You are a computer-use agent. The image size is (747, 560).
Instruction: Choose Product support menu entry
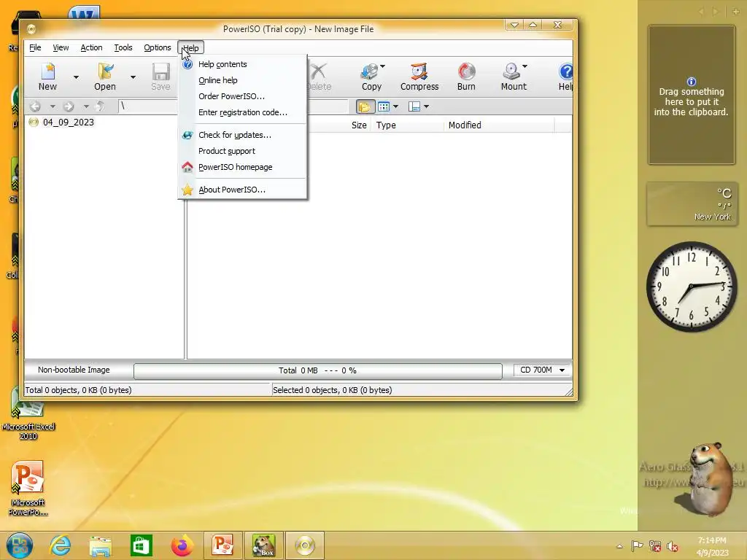(x=242, y=151)
